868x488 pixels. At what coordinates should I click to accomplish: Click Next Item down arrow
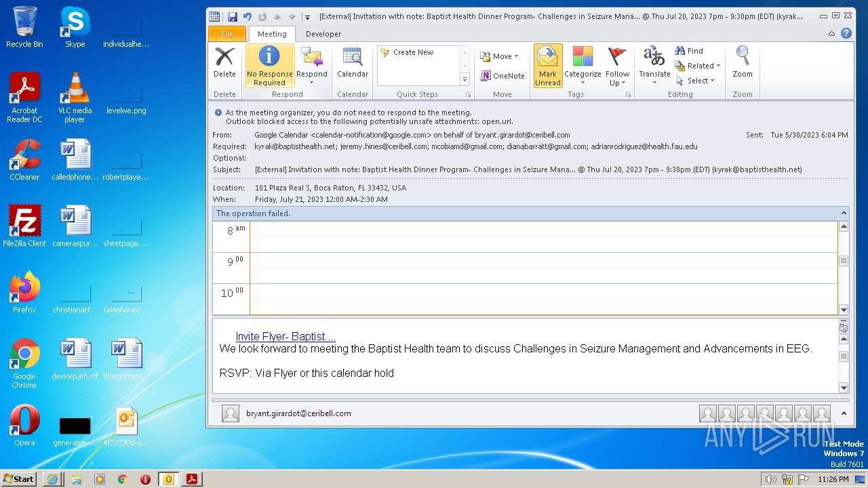point(292,16)
